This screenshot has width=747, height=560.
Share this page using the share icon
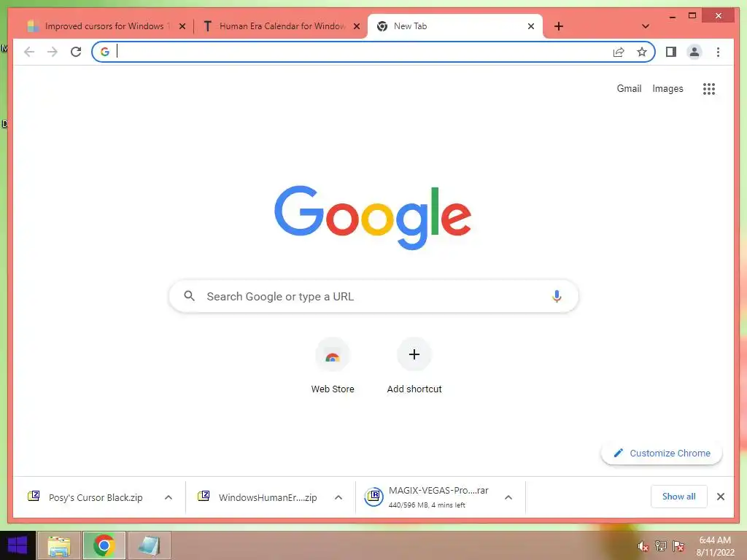pos(619,52)
